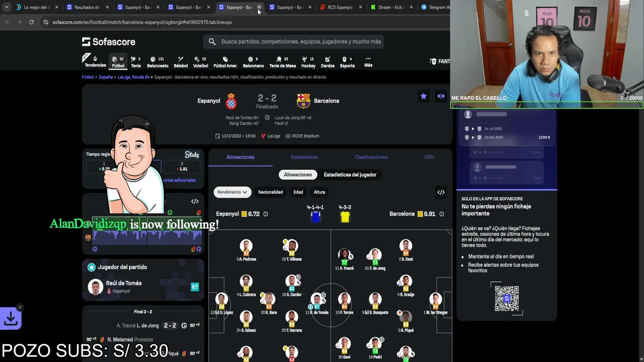Open the Voleibol sport icon
This screenshot has height=362, width=644.
(x=200, y=61)
